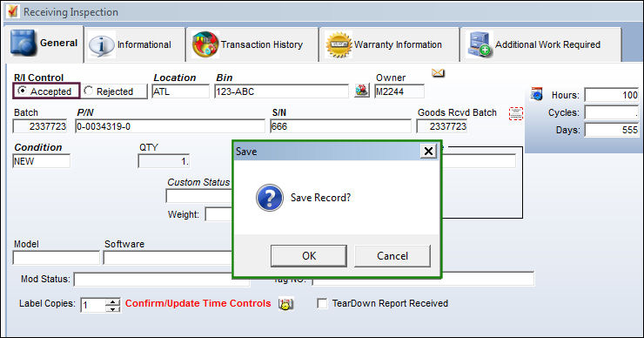
Task: Click the Bin field with 123-ABC
Action: (281, 91)
